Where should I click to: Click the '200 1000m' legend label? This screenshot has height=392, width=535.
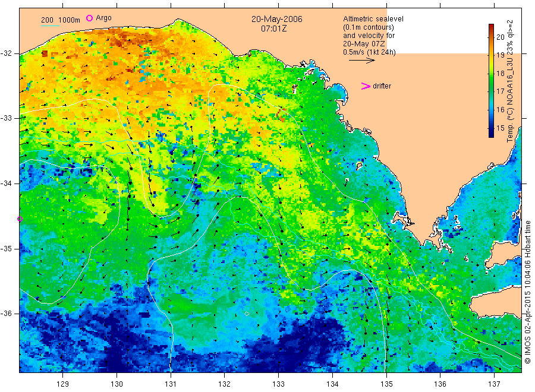click(61, 20)
